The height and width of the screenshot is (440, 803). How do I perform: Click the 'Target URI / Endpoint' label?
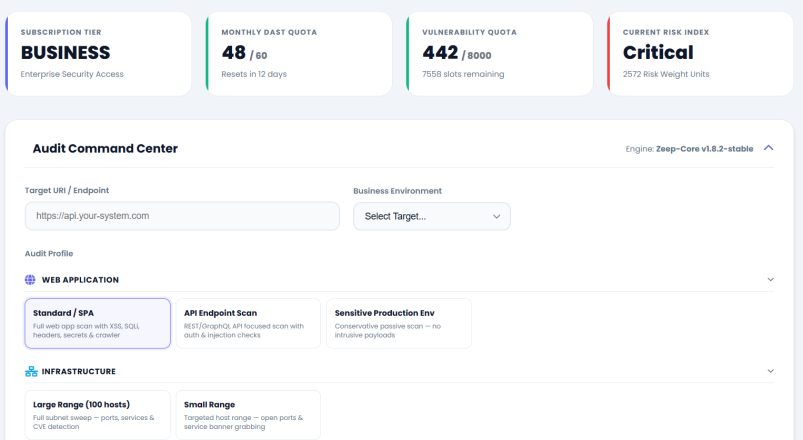click(x=67, y=191)
